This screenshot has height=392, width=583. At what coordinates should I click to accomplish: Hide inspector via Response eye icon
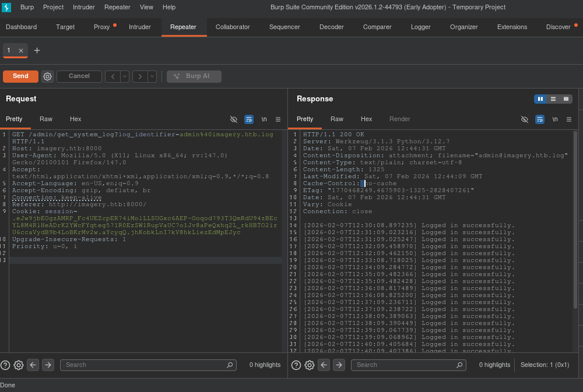coord(525,119)
